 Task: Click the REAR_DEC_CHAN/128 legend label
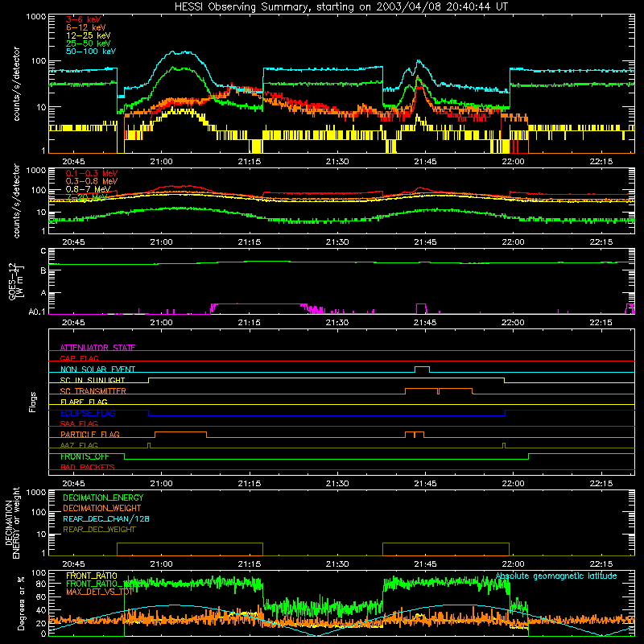click(x=106, y=518)
